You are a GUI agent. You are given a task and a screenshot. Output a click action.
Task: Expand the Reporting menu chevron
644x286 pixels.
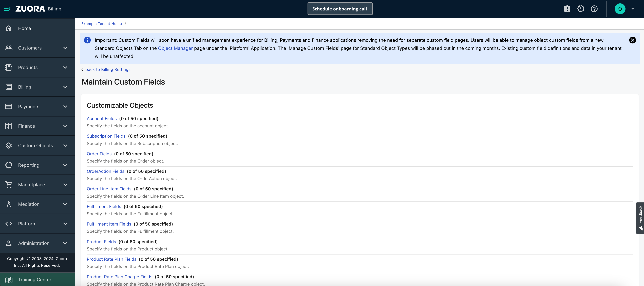[x=65, y=165]
